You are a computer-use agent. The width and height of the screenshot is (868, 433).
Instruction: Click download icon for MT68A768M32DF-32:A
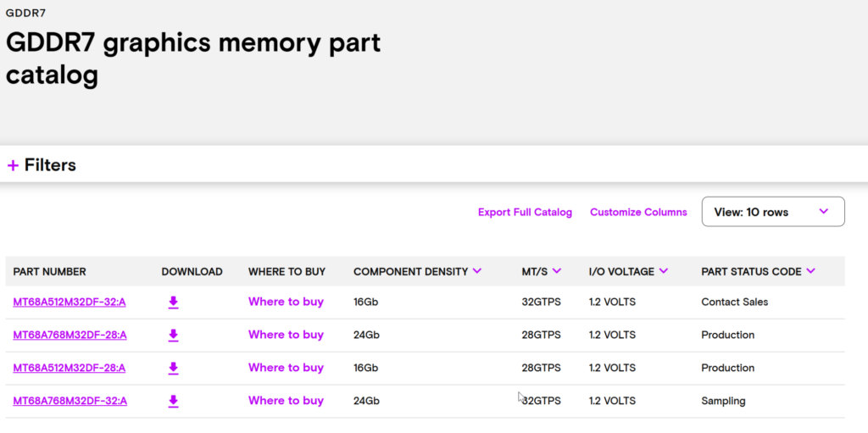pyautogui.click(x=173, y=402)
